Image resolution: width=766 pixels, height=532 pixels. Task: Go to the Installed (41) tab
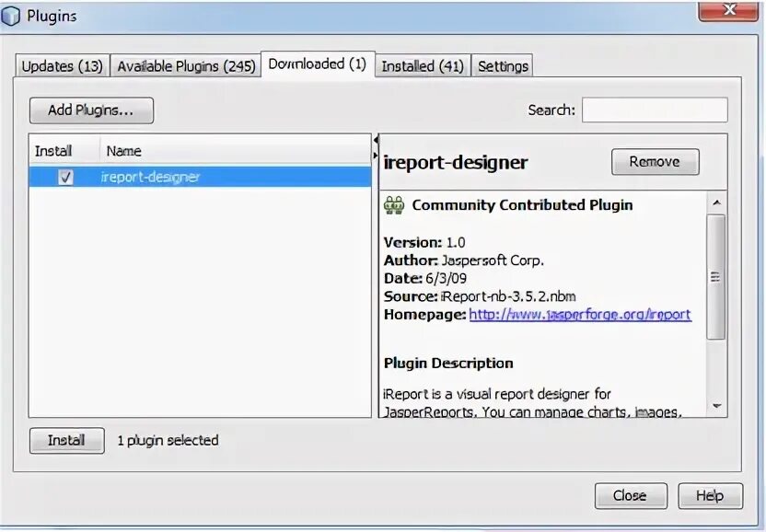point(423,66)
